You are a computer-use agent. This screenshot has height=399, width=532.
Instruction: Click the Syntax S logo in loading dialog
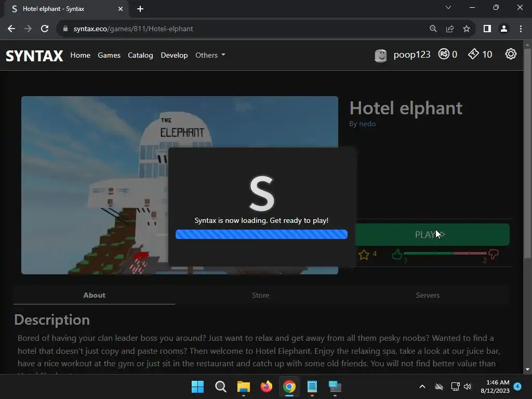(262, 193)
